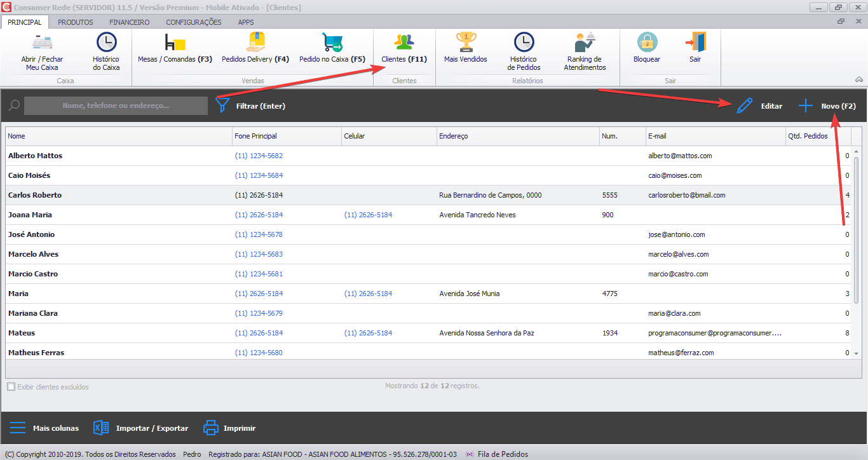Open Histórico de Pedidos clock icon
This screenshot has height=460, width=868.
pos(524,42)
